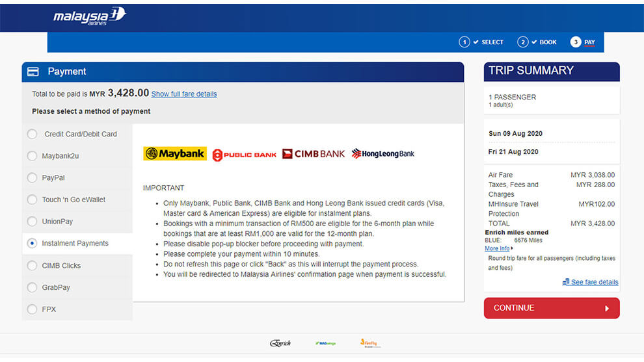
Task: Click the step 3 circle icon
Action: point(576,42)
